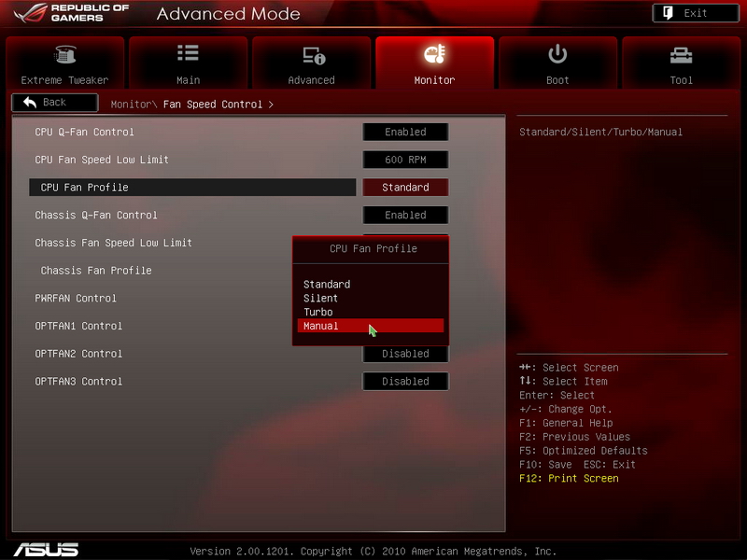
Task: Click the F10: Save hint
Action: pyautogui.click(x=545, y=464)
